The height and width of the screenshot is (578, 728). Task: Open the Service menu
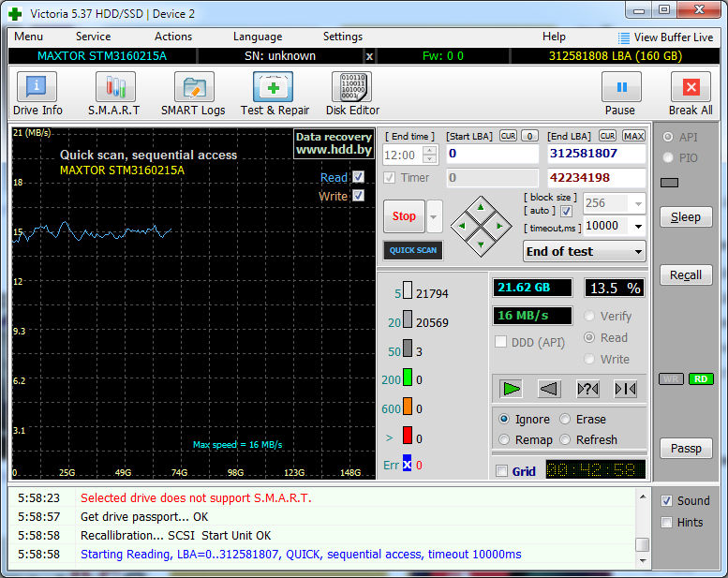click(x=93, y=37)
